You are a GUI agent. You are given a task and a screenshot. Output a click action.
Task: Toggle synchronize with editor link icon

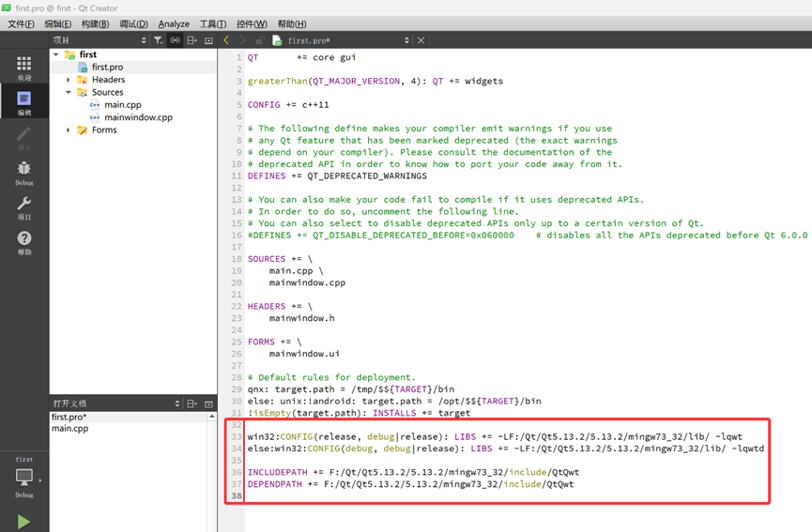pyautogui.click(x=175, y=40)
